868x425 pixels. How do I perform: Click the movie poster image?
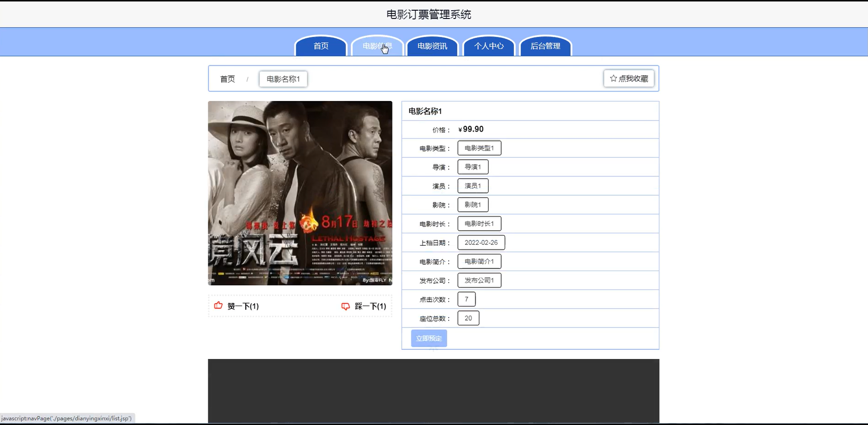coord(300,193)
